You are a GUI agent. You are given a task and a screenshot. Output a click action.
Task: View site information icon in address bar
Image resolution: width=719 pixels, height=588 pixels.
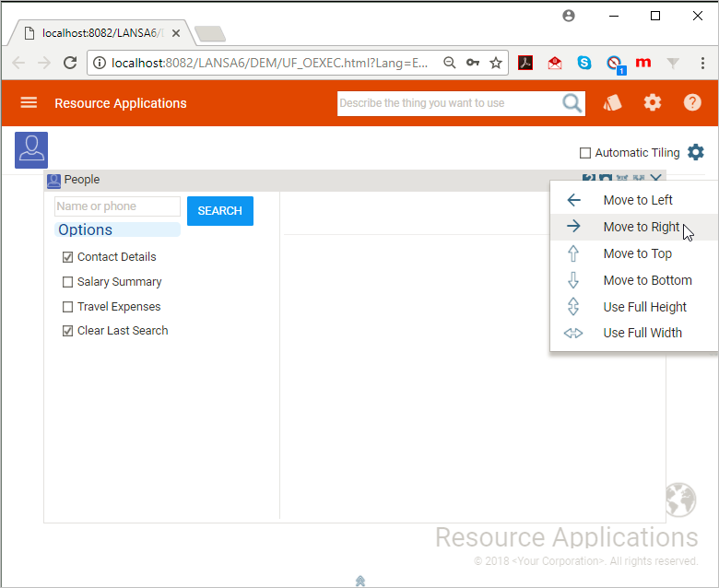click(x=99, y=63)
